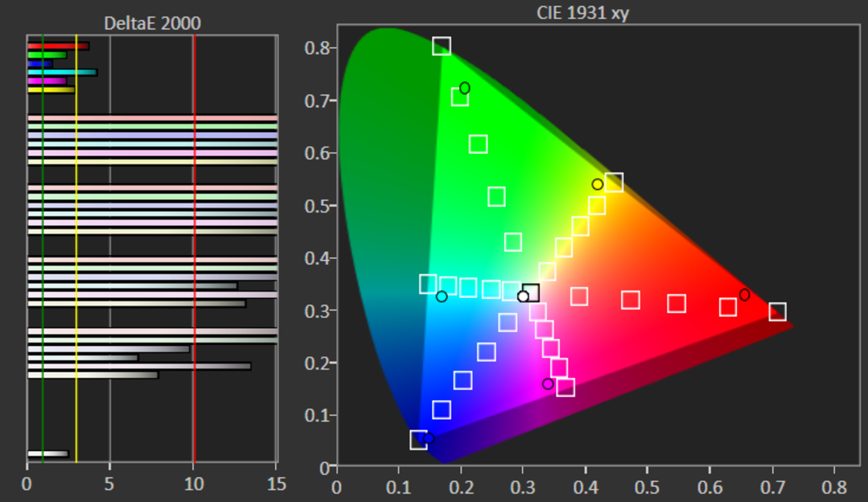This screenshot has width=868, height=502.
Task: Click the measured white point circle
Action: coord(523,296)
